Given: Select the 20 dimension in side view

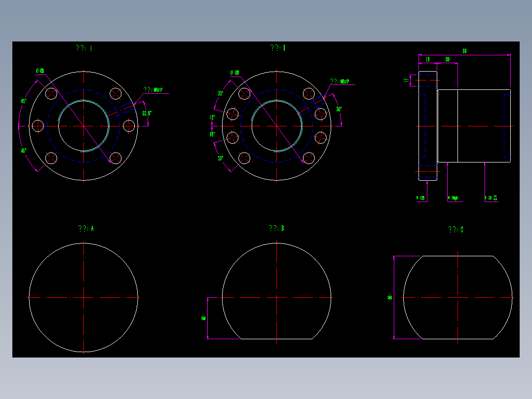Looking at the screenshot, I should click(448, 59).
